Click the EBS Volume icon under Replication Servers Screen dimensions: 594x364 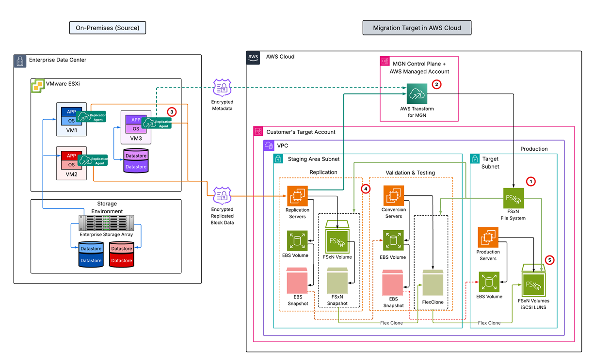pos(297,241)
